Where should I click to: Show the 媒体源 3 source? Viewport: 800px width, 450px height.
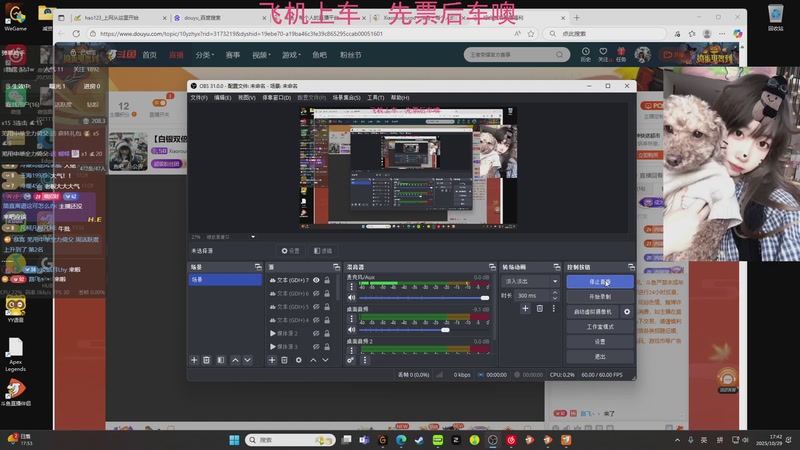316,346
